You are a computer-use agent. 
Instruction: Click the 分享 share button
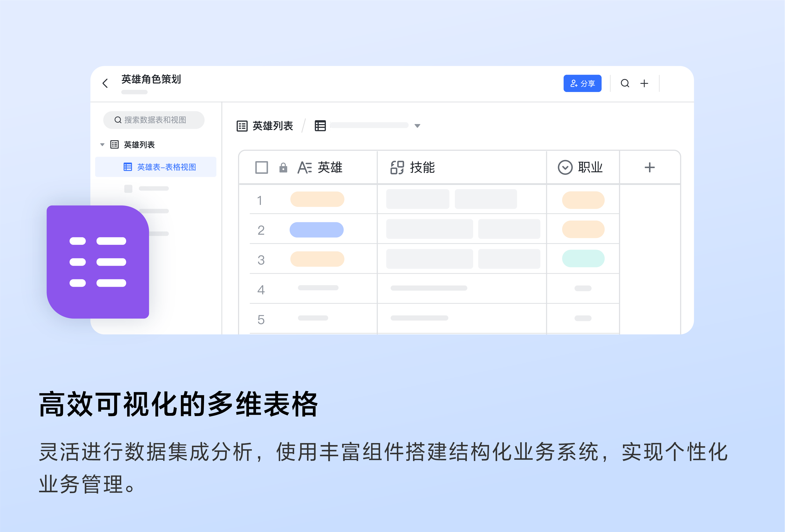coord(582,83)
